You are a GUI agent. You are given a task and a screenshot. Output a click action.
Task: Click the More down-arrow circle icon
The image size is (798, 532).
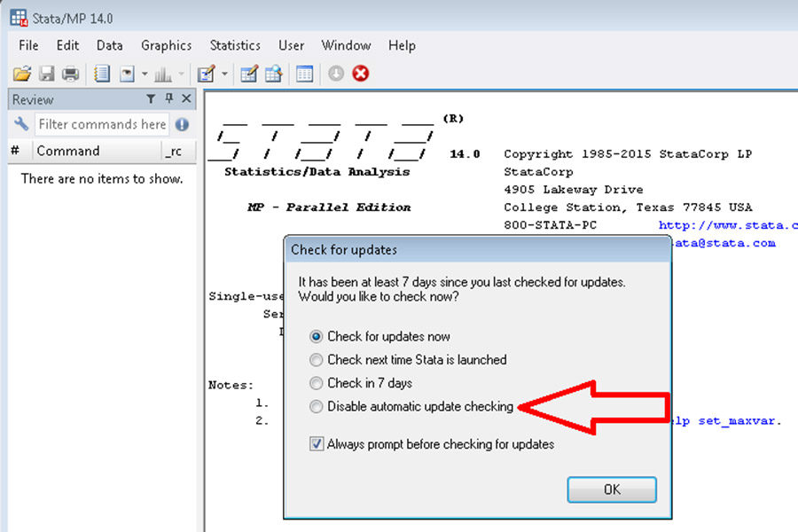coord(336,74)
